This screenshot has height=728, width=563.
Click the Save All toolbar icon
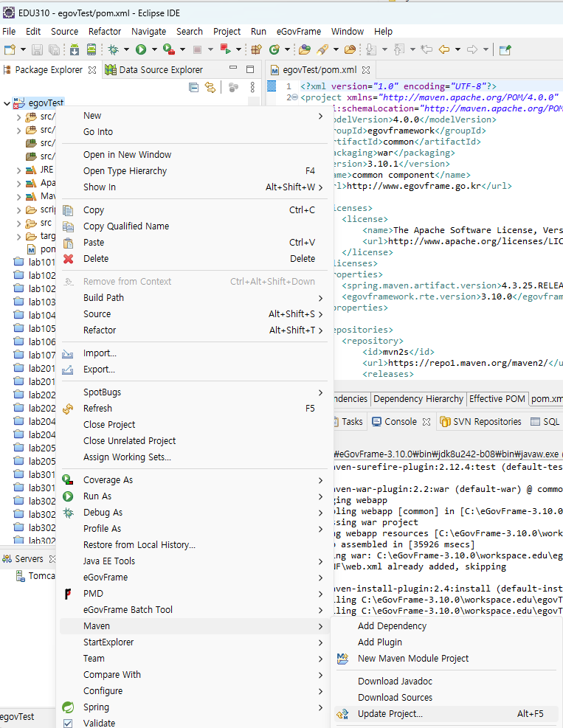(x=55, y=49)
